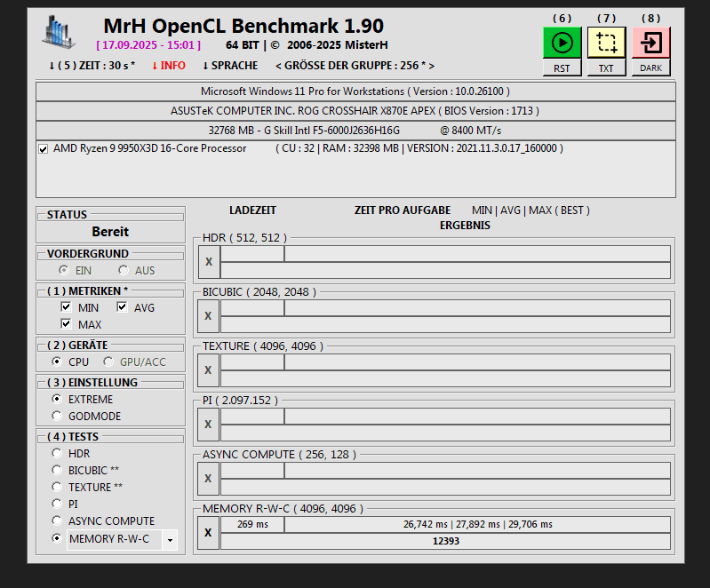Viewport: 710px width, 588px height.
Task: Click the G Skill memory info row
Action: pos(355,131)
